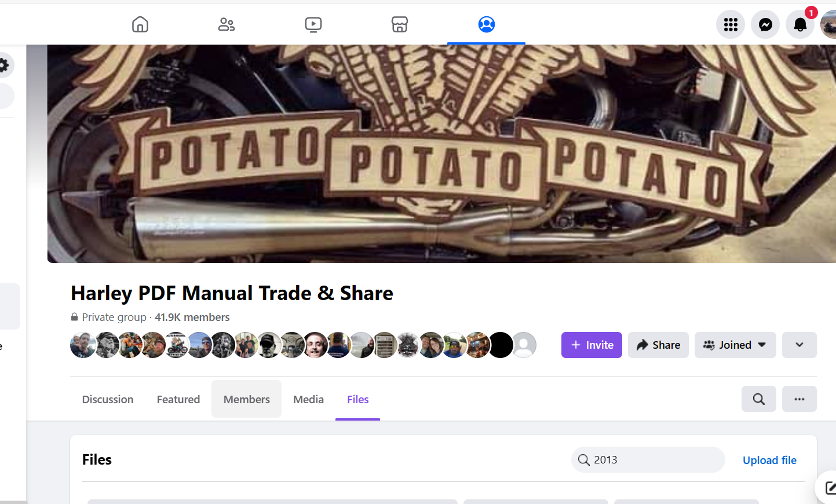Image resolution: width=836 pixels, height=504 pixels.
Task: Open the Watch video icon
Action: [313, 24]
